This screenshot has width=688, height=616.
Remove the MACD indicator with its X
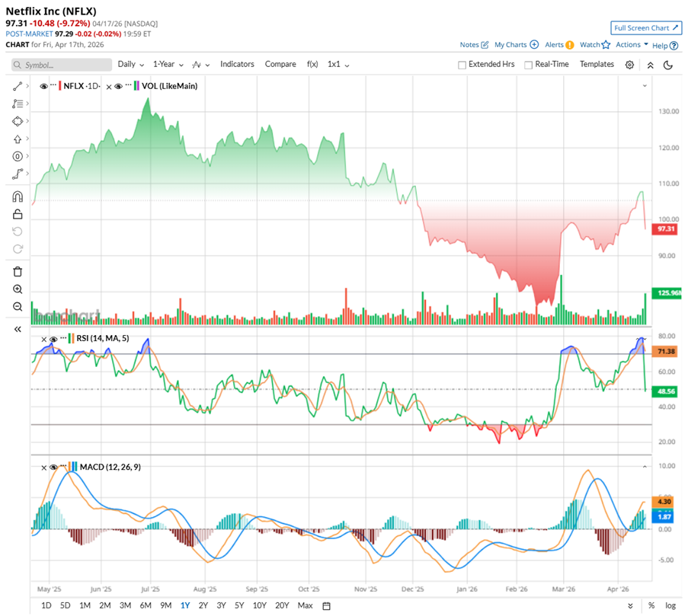(44, 468)
